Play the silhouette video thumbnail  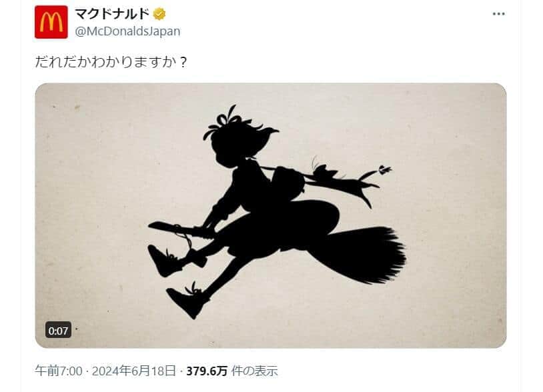tap(270, 215)
